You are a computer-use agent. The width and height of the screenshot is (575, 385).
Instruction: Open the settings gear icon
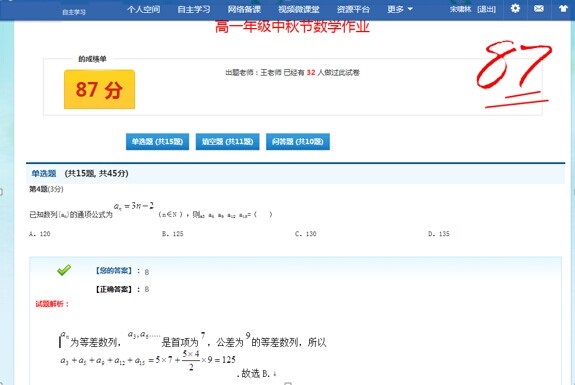515,8
